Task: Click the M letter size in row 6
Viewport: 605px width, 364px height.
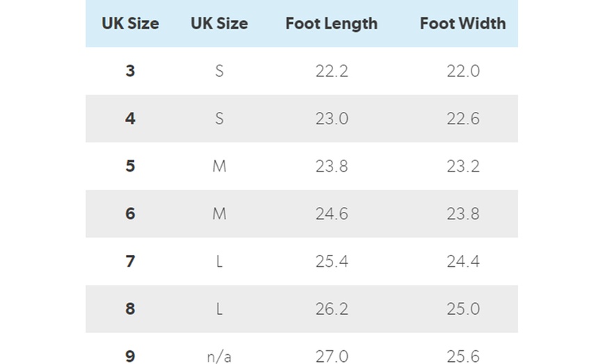Action: point(219,214)
